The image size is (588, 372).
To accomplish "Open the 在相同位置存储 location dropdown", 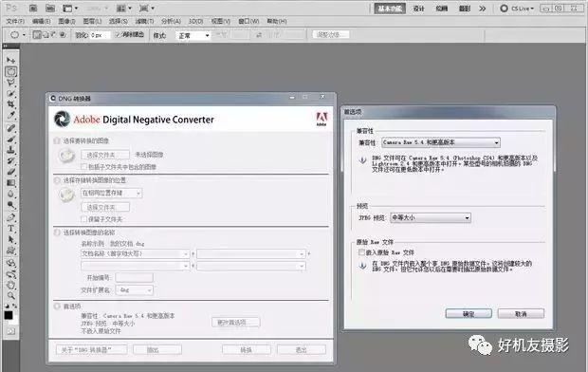I will (x=111, y=193).
